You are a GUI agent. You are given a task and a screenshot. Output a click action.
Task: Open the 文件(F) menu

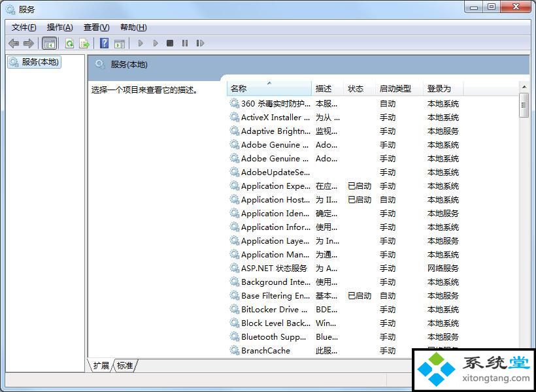(x=24, y=27)
